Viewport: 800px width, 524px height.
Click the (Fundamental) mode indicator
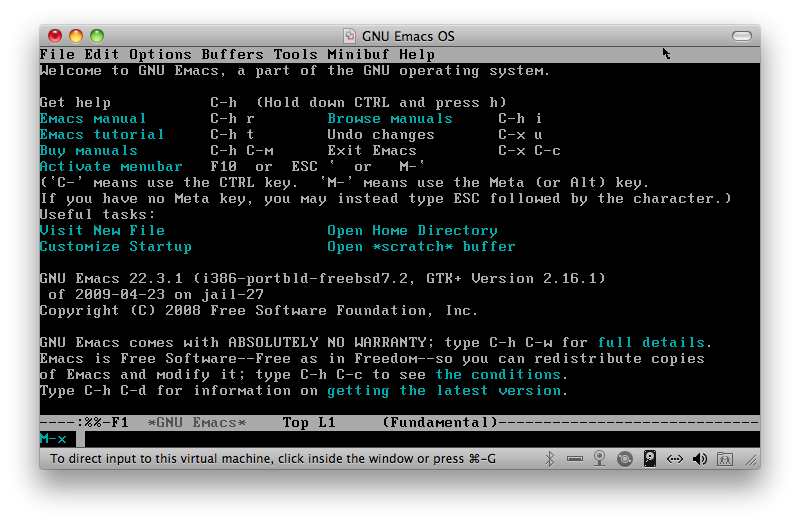pyautogui.click(x=440, y=422)
